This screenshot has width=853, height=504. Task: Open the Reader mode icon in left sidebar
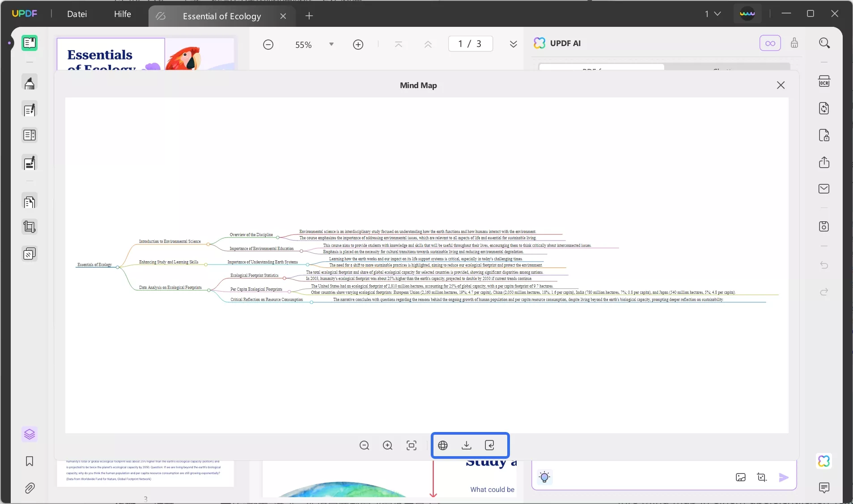[30, 43]
